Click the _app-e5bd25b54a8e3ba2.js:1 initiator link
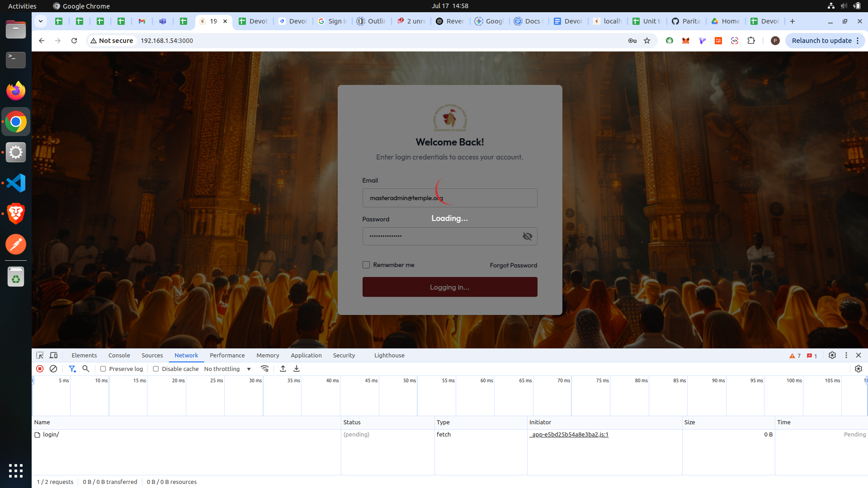 point(570,435)
